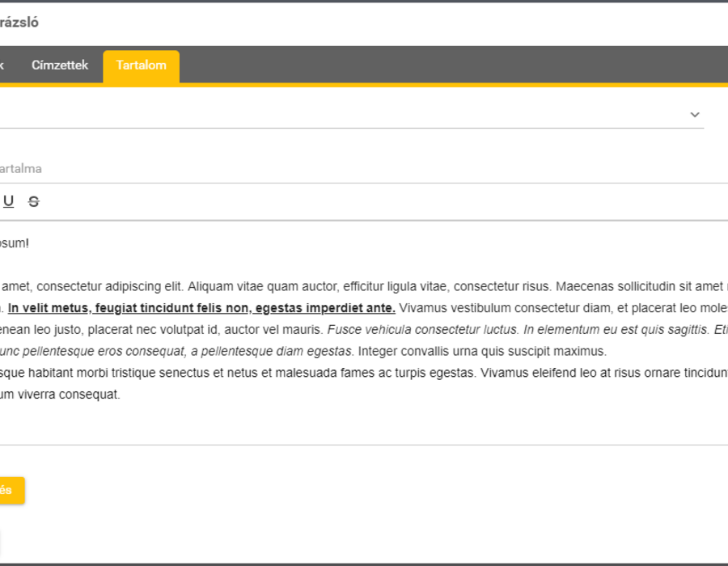Screen dimensions: 728x566
Task: Toggle underline formatting in the editor toolbar
Action: pyautogui.click(x=8, y=201)
